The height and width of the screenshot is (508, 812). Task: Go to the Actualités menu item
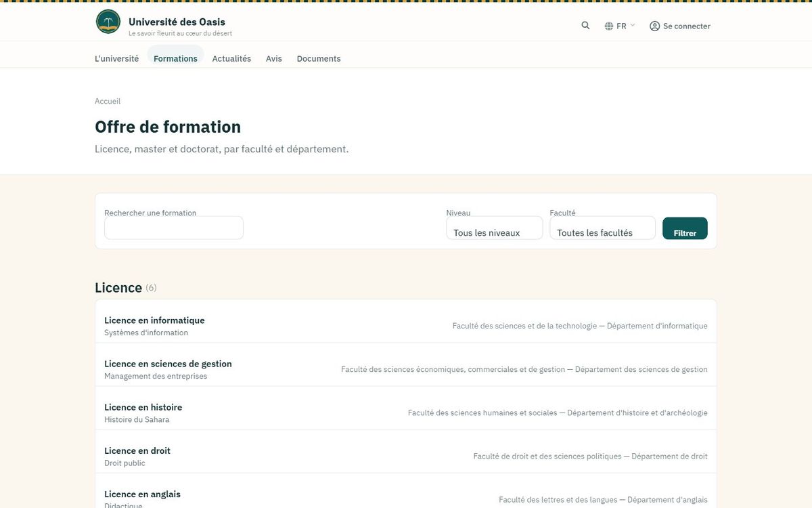[231, 59]
